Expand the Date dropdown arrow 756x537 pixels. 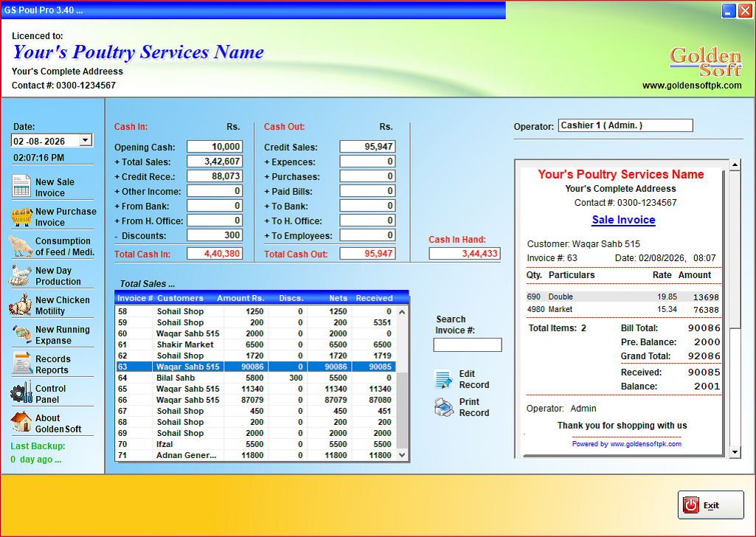86,140
